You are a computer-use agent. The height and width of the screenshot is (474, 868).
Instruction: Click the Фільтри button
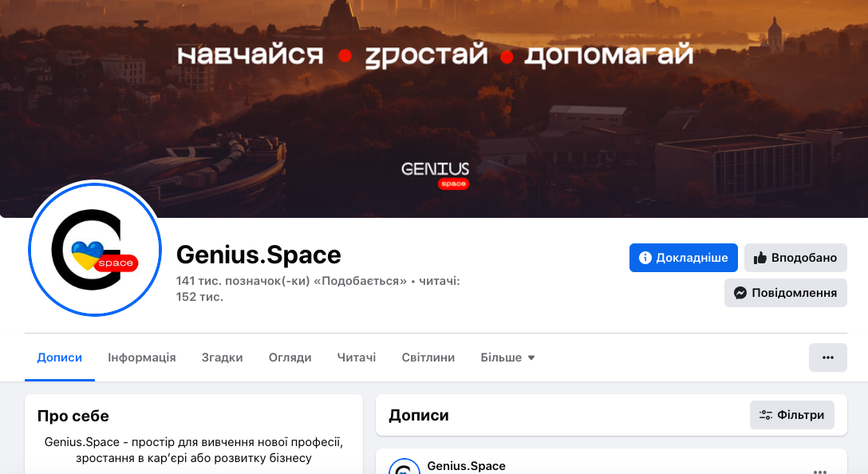791,415
